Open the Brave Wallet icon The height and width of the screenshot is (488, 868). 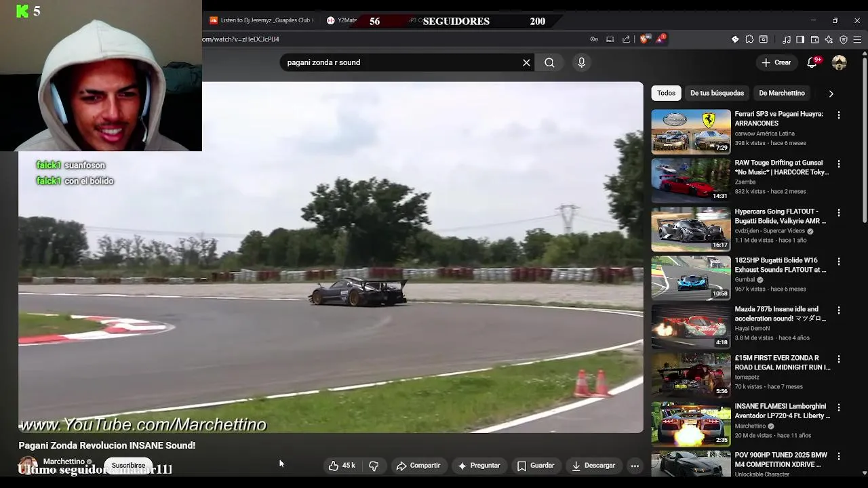[x=814, y=39]
